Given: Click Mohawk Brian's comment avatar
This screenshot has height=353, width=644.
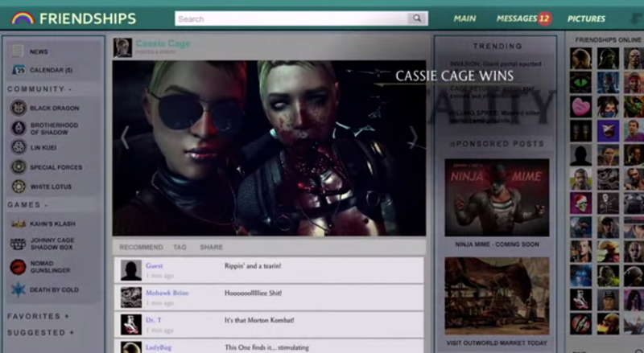Looking at the screenshot, I should click(131, 298).
